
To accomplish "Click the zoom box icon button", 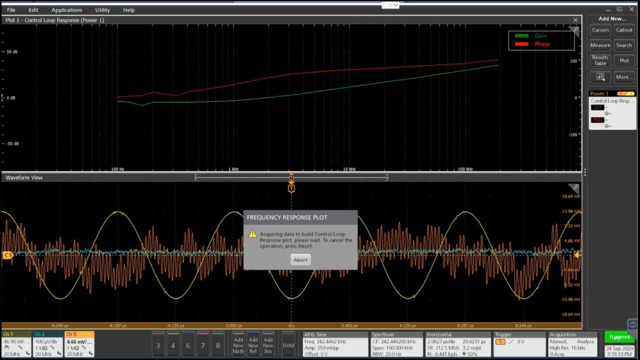I will tap(600, 77).
